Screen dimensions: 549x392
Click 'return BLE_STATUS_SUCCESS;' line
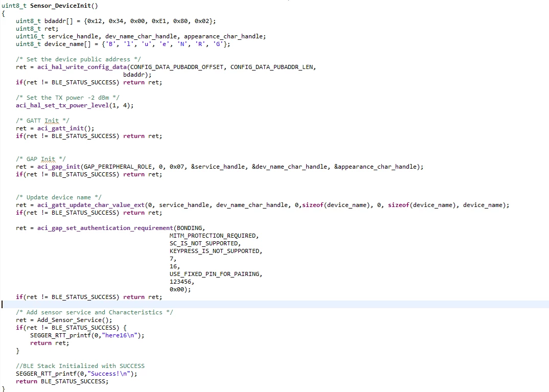(x=62, y=381)
